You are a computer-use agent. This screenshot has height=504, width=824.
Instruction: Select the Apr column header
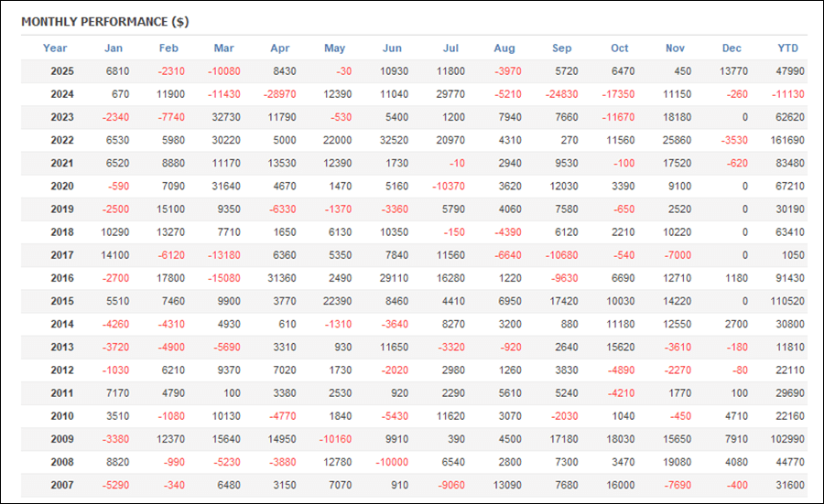[280, 48]
